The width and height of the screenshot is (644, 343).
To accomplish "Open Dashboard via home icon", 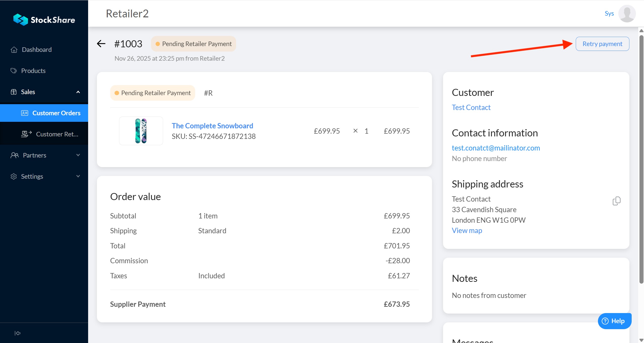I will pyautogui.click(x=14, y=50).
